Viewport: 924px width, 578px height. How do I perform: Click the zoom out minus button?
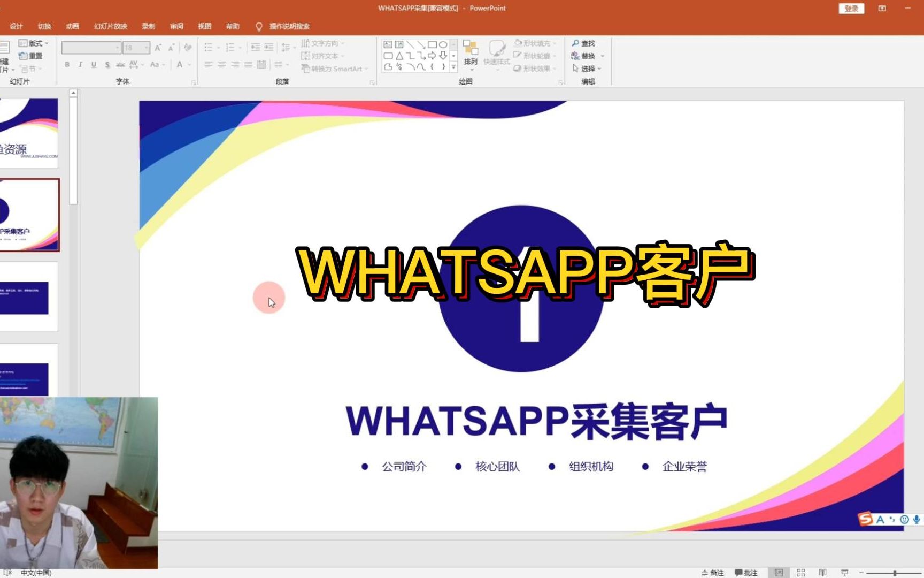pyautogui.click(x=861, y=573)
